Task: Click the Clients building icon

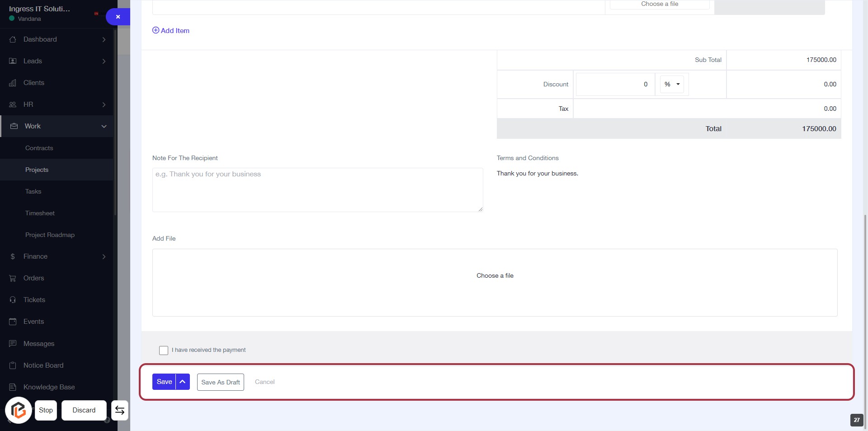Action: (x=13, y=83)
